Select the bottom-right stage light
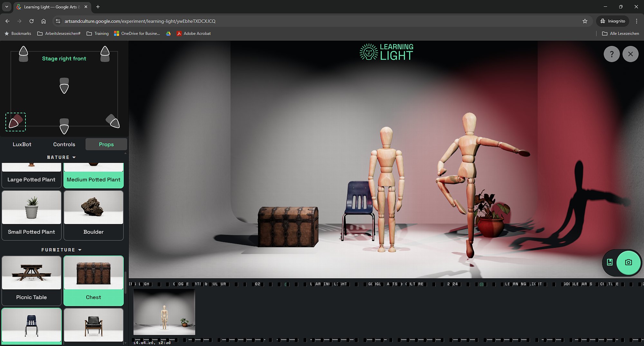644x346 pixels. pos(113,121)
